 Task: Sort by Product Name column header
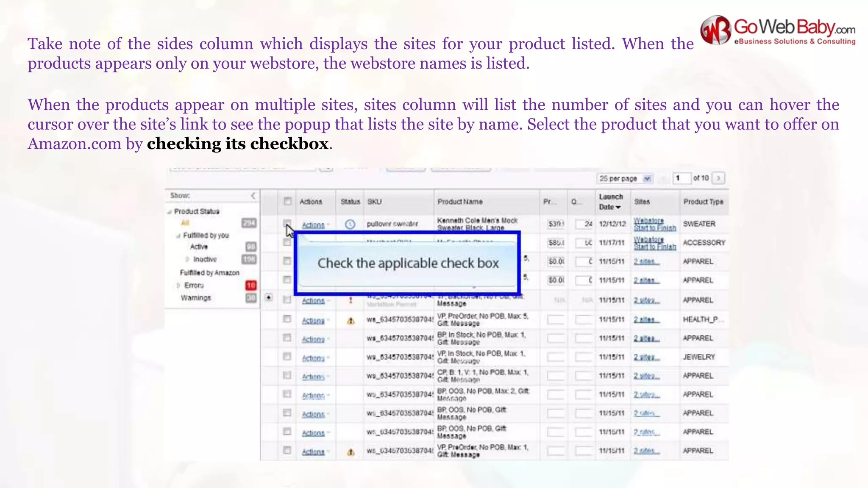coord(460,202)
